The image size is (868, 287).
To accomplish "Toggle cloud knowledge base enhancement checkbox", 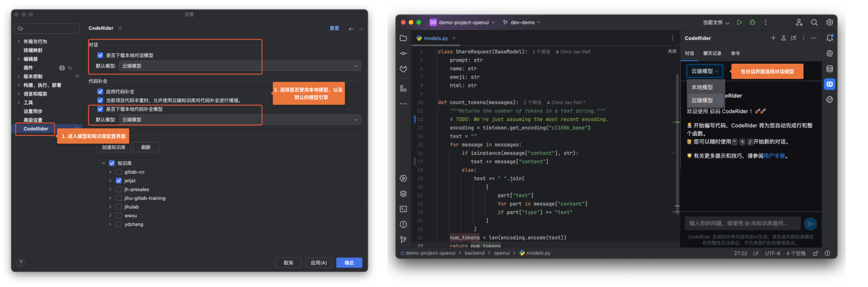I will (x=100, y=100).
